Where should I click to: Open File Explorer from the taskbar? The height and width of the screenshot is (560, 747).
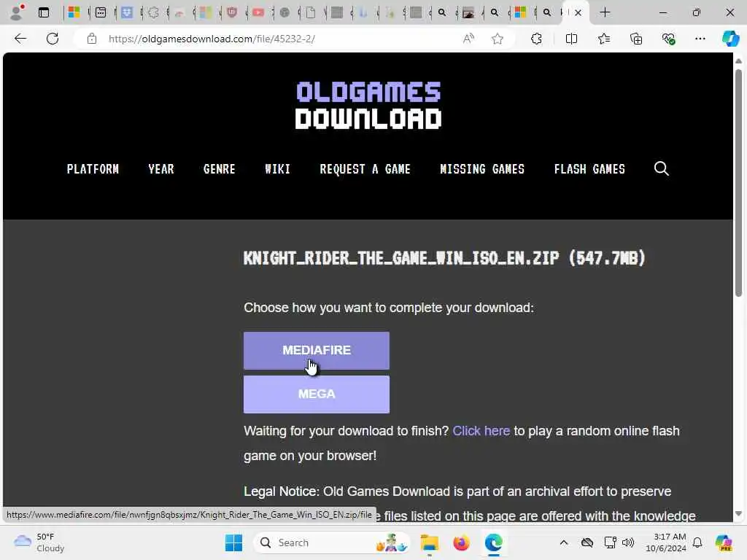pos(429,542)
